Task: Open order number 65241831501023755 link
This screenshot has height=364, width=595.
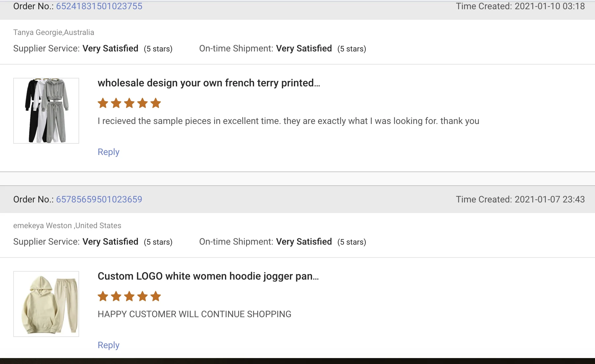Action: 99,6
